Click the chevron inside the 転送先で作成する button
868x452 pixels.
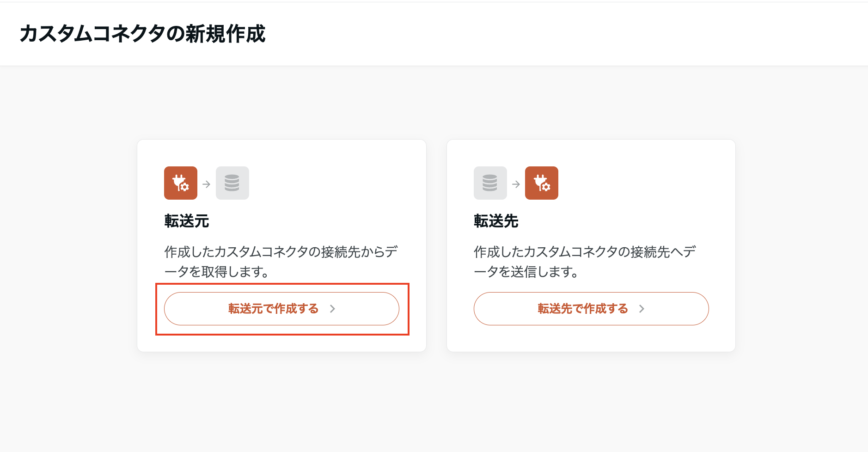[642, 309]
